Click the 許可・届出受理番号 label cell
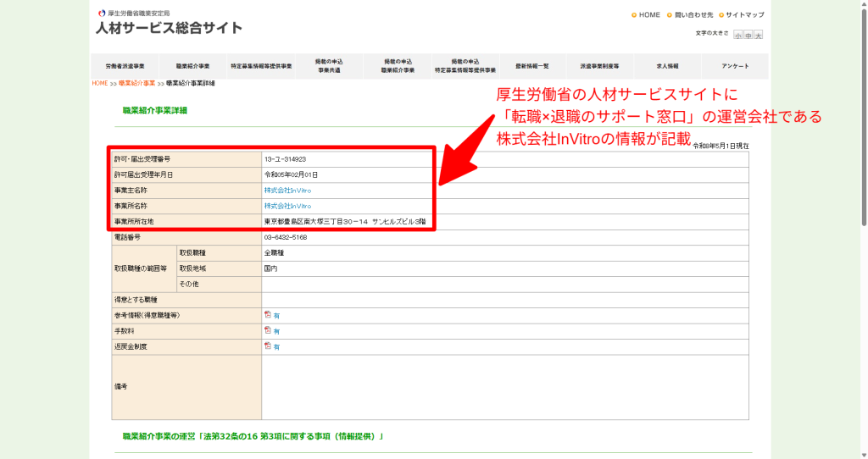The image size is (868, 459). 186,159
